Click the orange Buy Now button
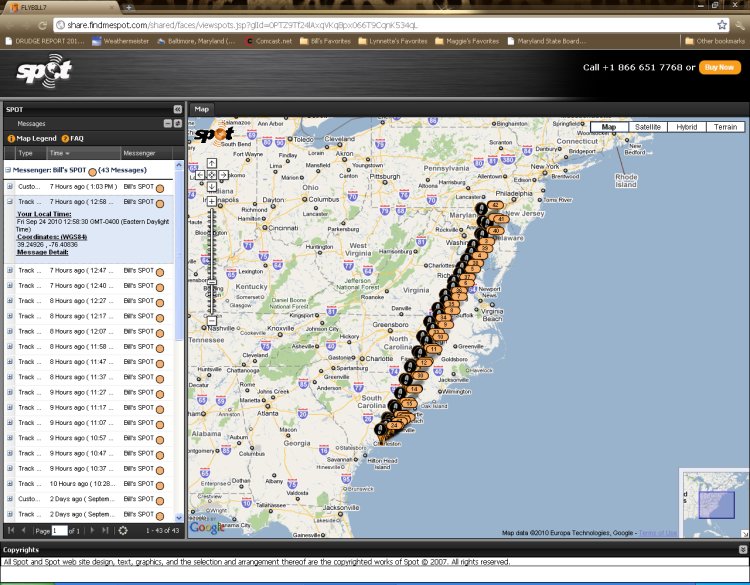Viewport: 750px width, 585px height. 719,67
